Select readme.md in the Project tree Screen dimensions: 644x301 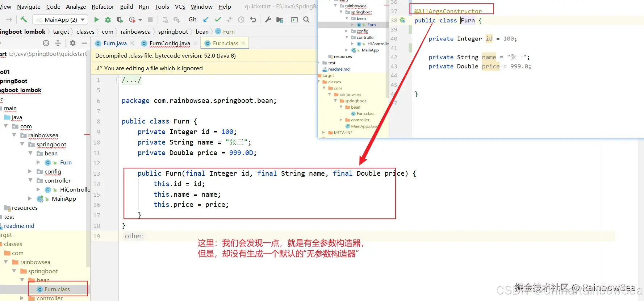pyautogui.click(x=19, y=226)
